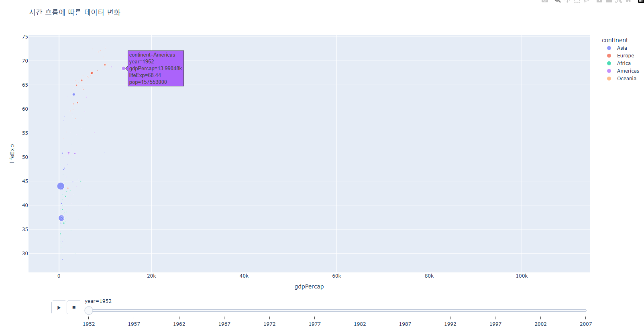The image size is (644, 335).
Task: Click the 80k x-axis tick label
Action: pyautogui.click(x=429, y=276)
